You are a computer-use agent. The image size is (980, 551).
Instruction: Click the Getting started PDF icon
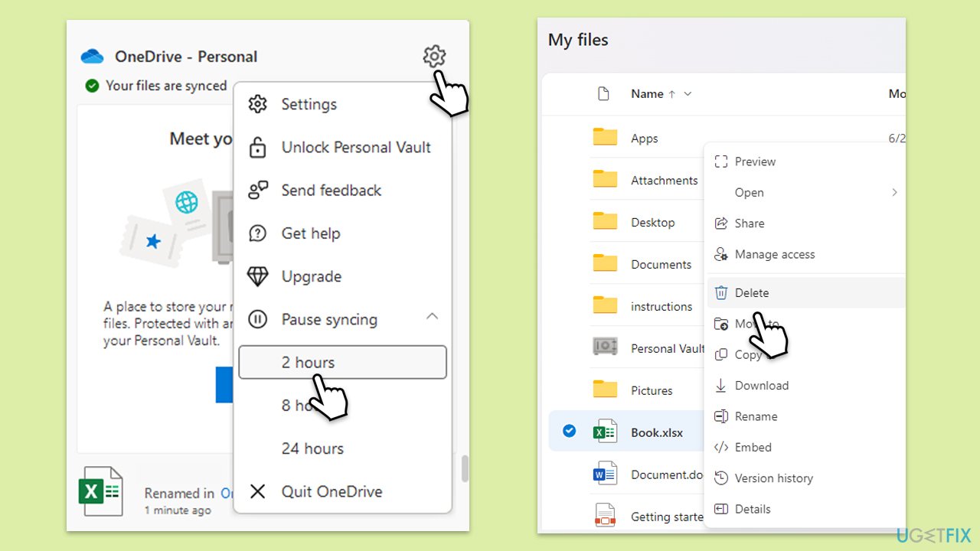coord(605,515)
